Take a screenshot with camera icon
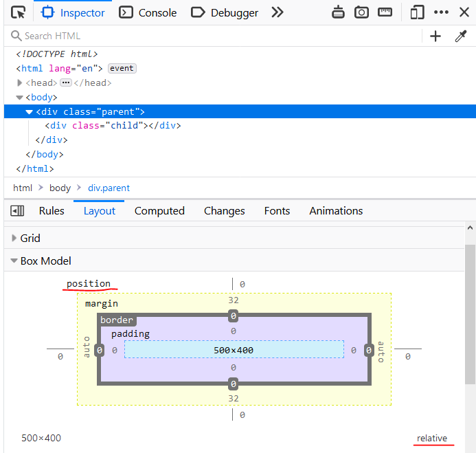 coord(361,12)
